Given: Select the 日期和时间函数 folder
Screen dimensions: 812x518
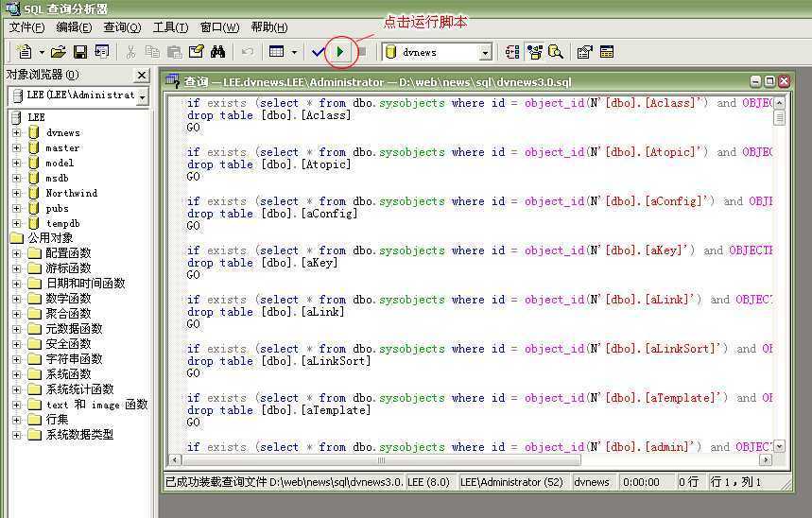Looking at the screenshot, I should pos(85,284).
